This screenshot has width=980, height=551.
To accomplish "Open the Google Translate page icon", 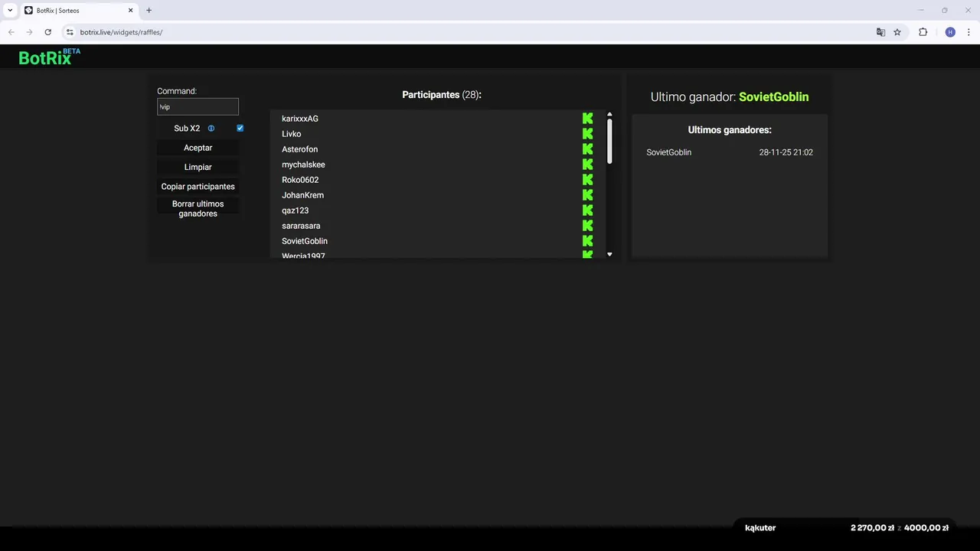I will [880, 32].
